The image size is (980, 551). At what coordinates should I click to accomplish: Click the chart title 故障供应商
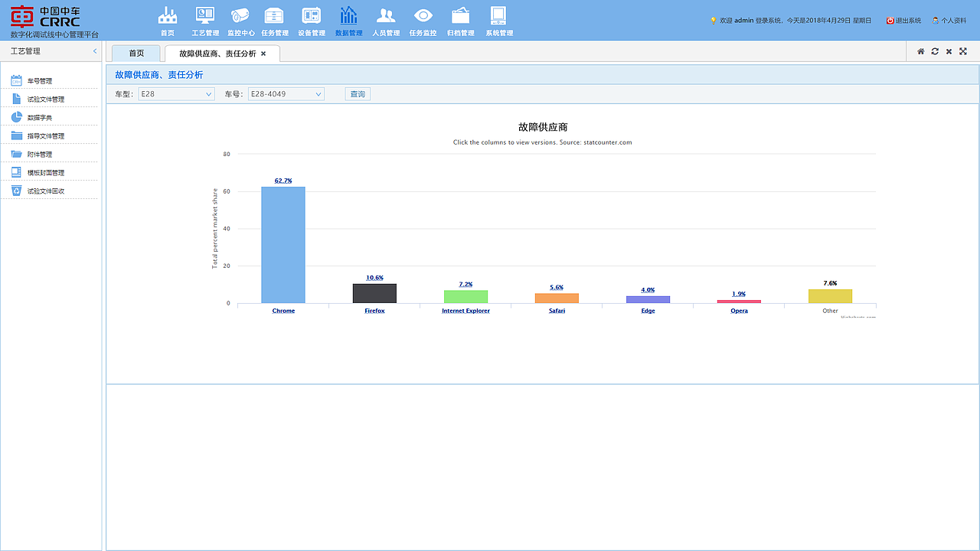[x=543, y=127]
